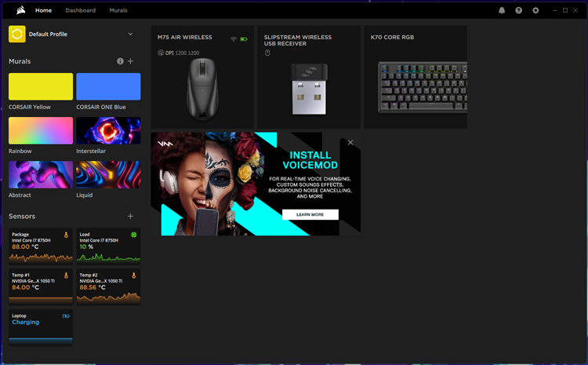Click the Package sensor thermometer icon
The height and width of the screenshot is (365, 588).
(66, 235)
